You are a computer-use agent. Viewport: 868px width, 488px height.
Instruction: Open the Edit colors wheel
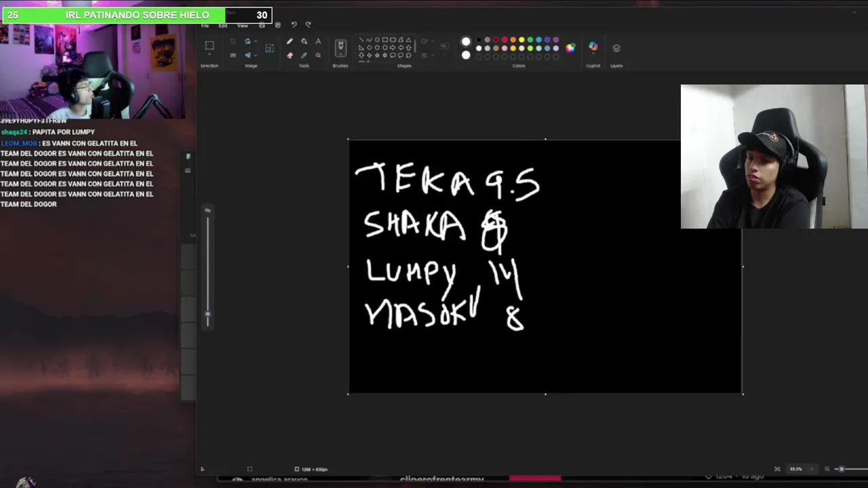570,48
